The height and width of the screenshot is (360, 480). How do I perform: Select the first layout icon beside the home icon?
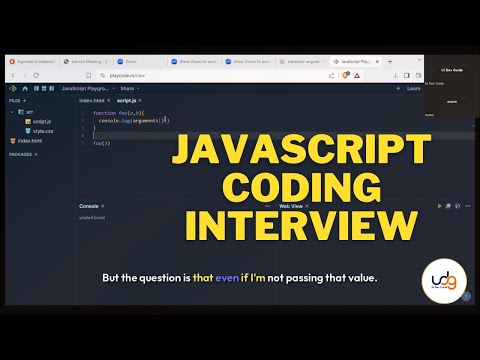tap(36, 88)
